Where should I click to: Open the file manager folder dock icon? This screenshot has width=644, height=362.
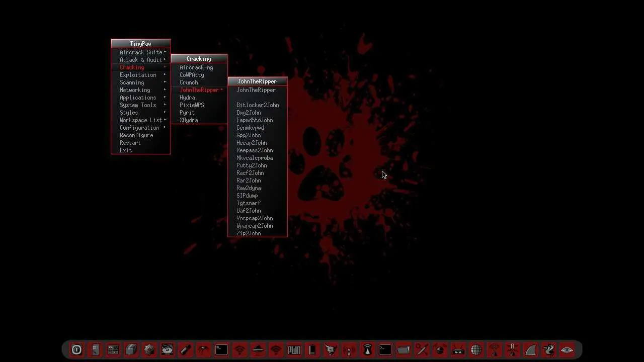coord(403,349)
